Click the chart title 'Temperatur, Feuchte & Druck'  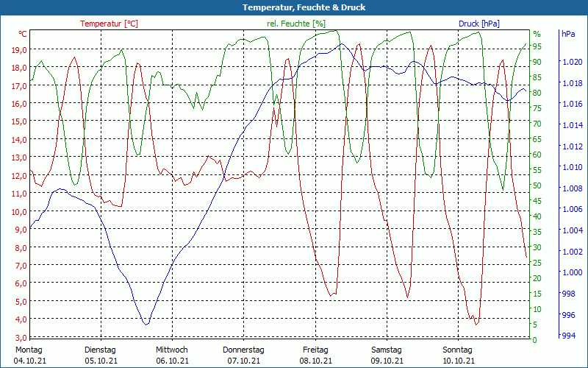tap(304, 7)
